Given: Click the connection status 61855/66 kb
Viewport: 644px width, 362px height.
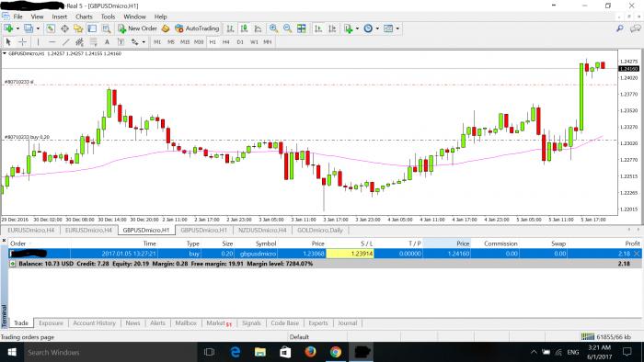Looking at the screenshot, I should 606,337.
